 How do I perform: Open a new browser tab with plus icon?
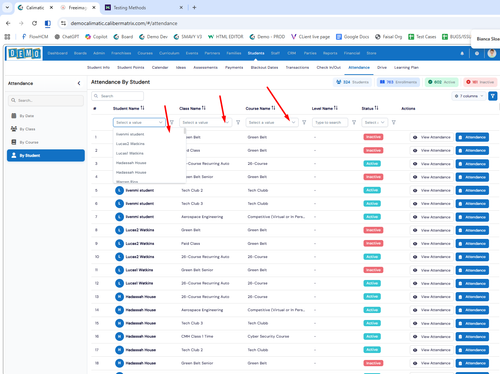(x=194, y=7)
